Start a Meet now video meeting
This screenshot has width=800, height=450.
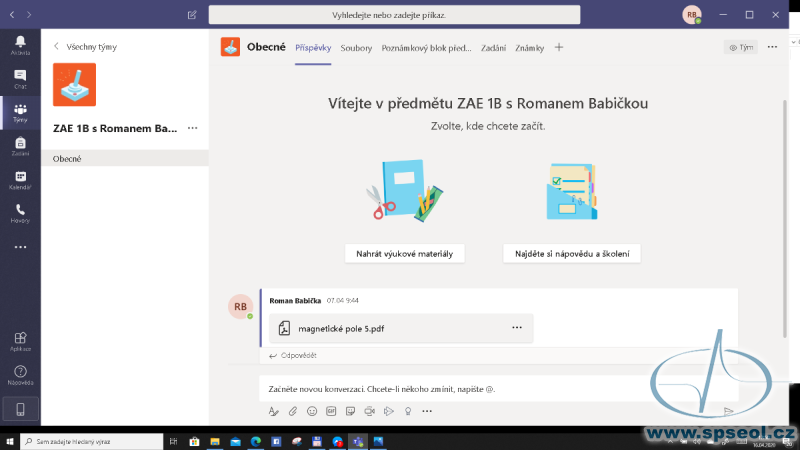369,411
